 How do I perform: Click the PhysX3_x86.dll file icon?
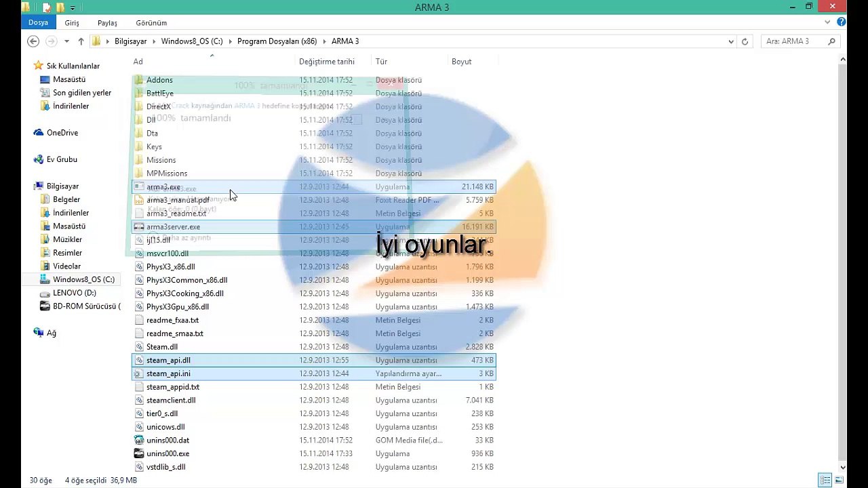click(x=139, y=267)
